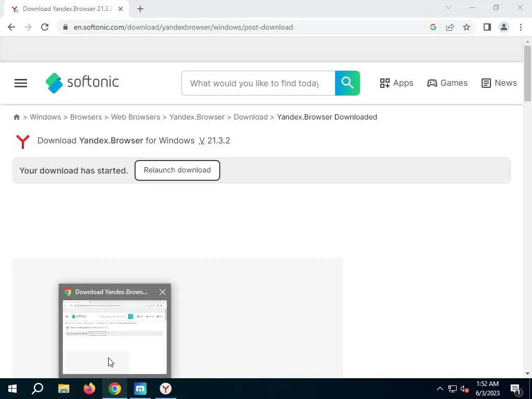Open Softonic hamburger menu
532x399 pixels.
tap(21, 83)
